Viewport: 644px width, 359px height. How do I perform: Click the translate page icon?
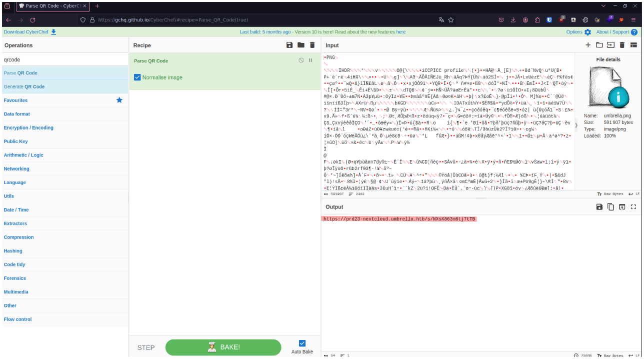point(441,20)
